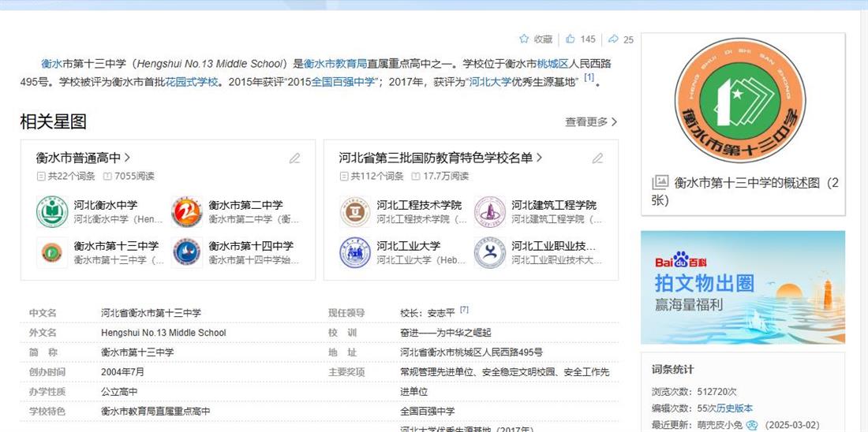The width and height of the screenshot is (868, 432).
Task: Click pencil edit icon on 衡水市普通高中 card
Action: coord(294,158)
